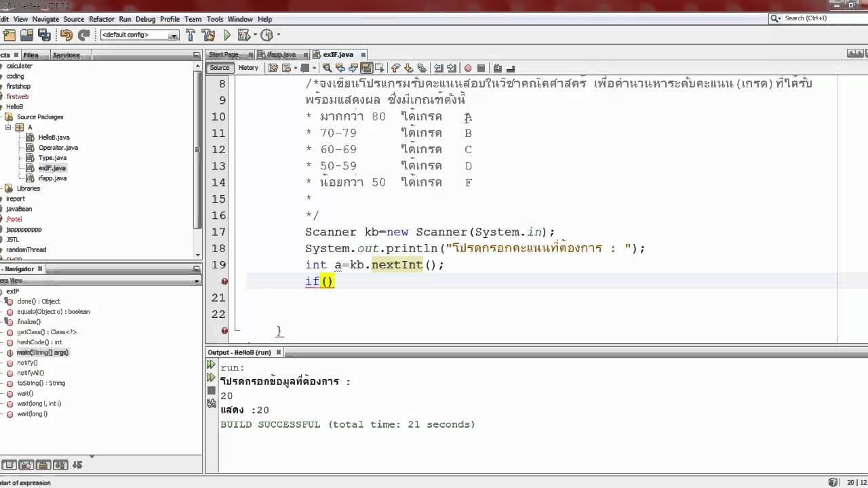Close the exIF.java tab
Screen dimensions: 868x488
[x=363, y=55]
